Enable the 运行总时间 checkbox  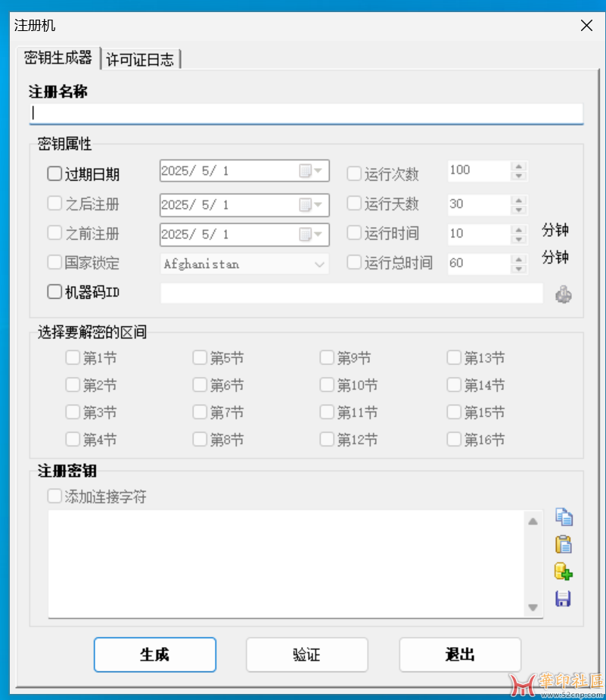[x=354, y=263]
